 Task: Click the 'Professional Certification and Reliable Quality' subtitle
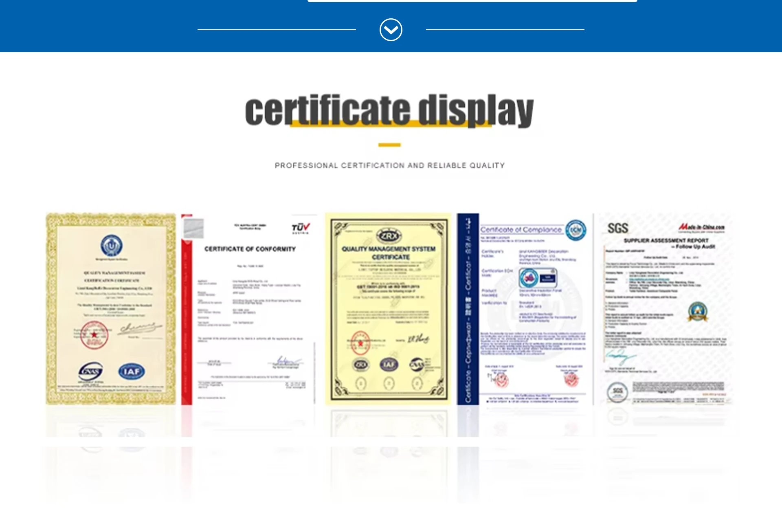tap(390, 165)
